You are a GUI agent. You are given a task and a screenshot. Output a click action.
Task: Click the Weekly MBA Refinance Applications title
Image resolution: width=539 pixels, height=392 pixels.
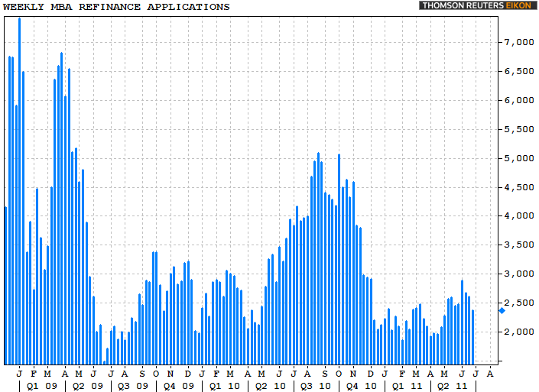tap(116, 7)
